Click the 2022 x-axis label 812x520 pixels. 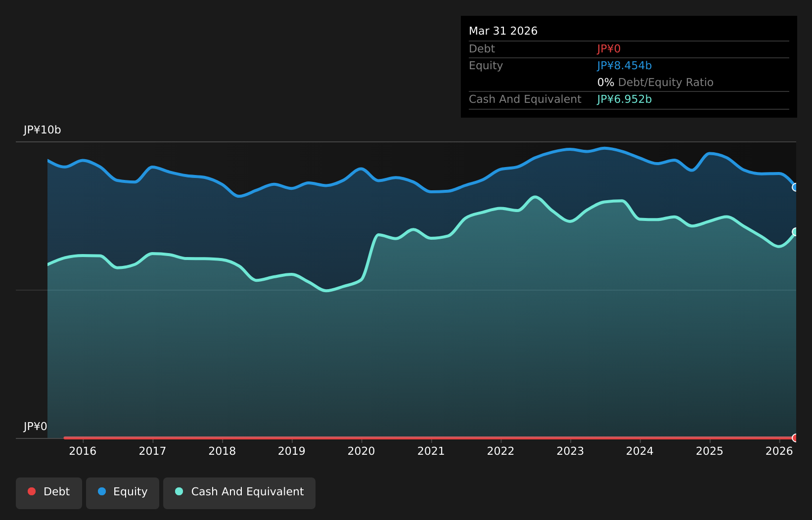click(x=501, y=451)
